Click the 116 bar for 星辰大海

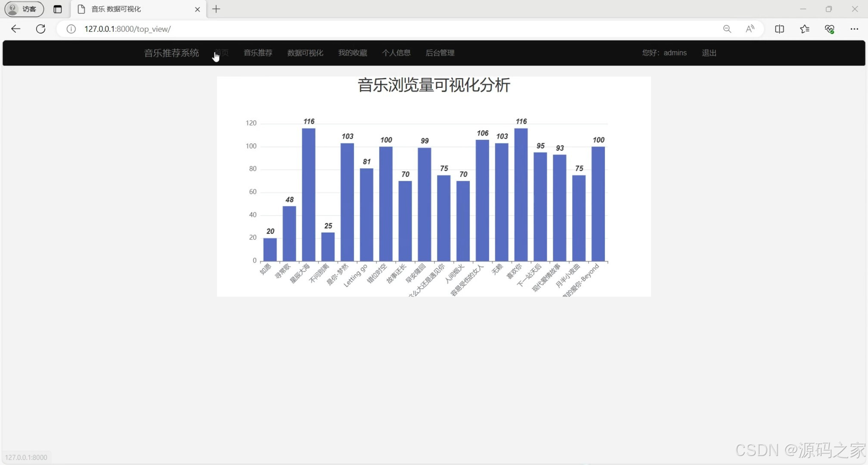[x=308, y=194]
